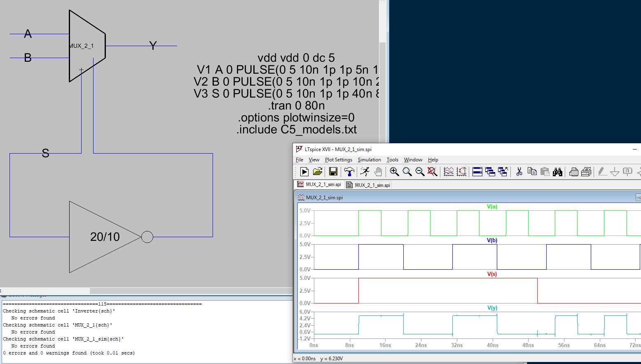Save using the floppy disk icon

(x=333, y=172)
